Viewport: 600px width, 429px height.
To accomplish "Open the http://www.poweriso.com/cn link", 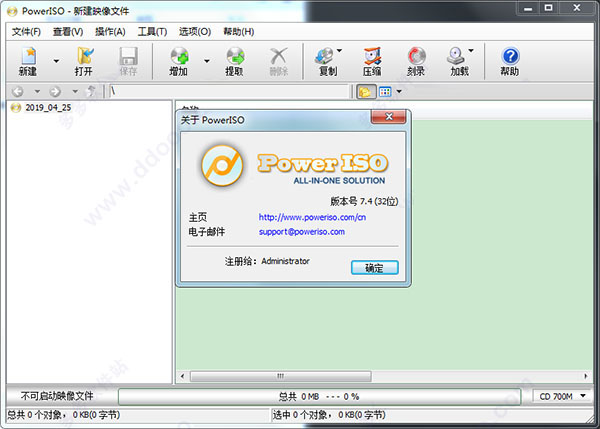I will click(x=312, y=217).
